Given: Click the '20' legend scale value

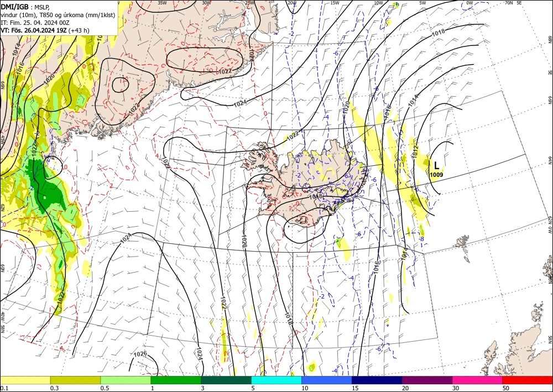Looking at the screenshot, I should pyautogui.click(x=405, y=388).
